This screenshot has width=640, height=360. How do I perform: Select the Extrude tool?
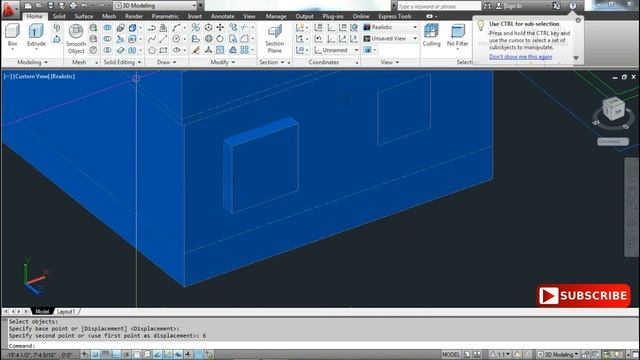pos(36,35)
